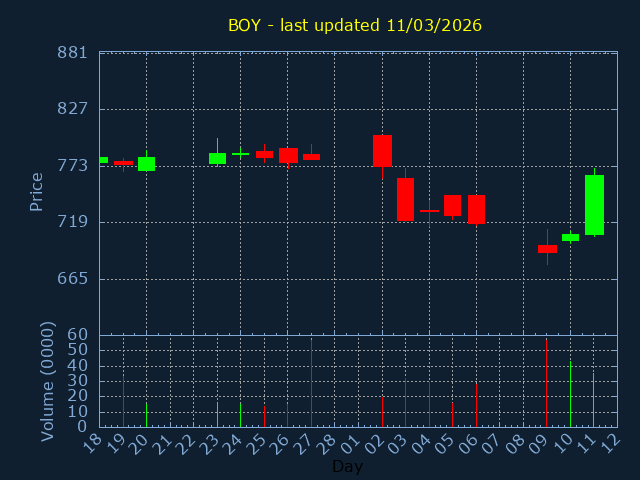Screen dimensions: 640x480
Task: Click the red candlestick on day 03
Action: pyautogui.click(x=405, y=199)
